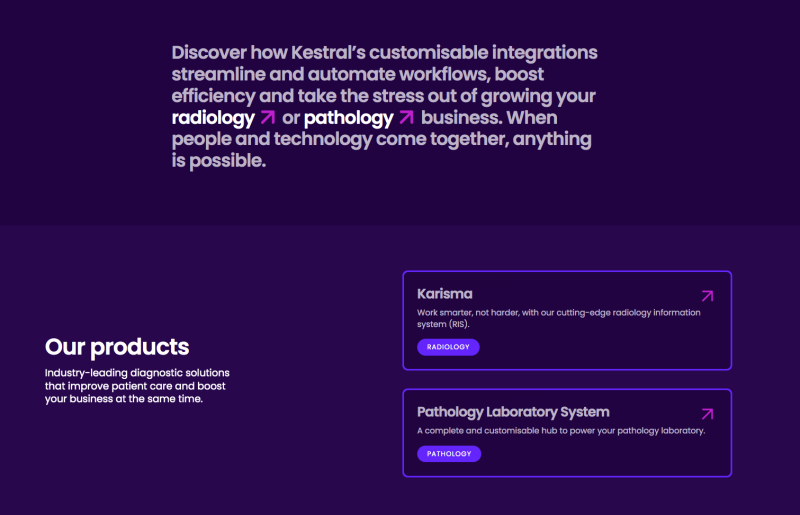
Task: Click the Discover how Kestral's line
Action: pos(384,52)
